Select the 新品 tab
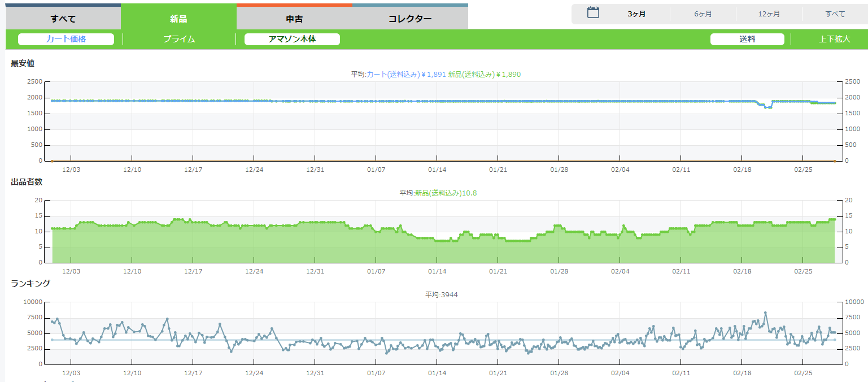This screenshot has height=382, width=868. coord(178,19)
